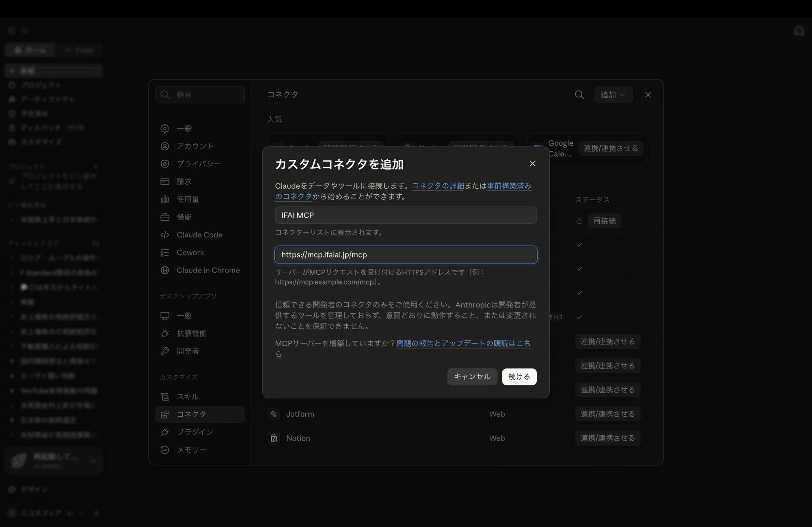Select コネクタ in settings sidebar
Viewport: 812px width, 527px height.
(200, 414)
